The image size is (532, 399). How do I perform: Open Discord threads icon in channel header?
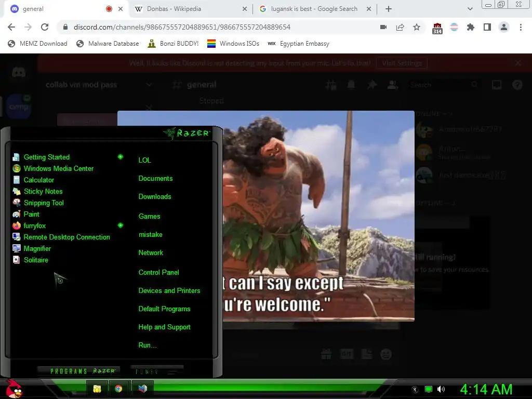pos(331,85)
